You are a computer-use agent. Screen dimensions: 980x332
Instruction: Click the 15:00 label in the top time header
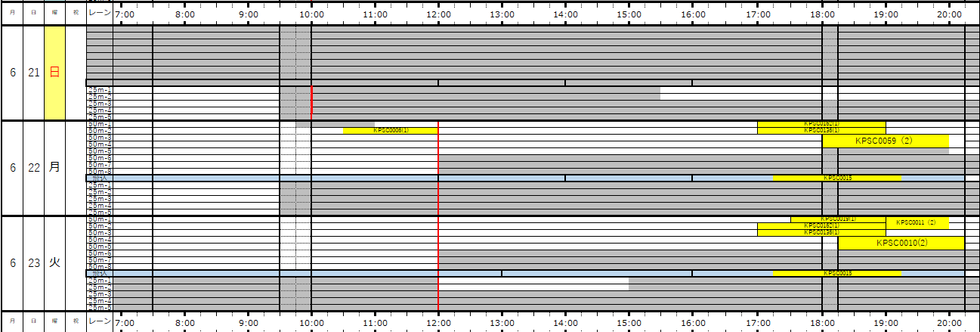pyautogui.click(x=629, y=14)
